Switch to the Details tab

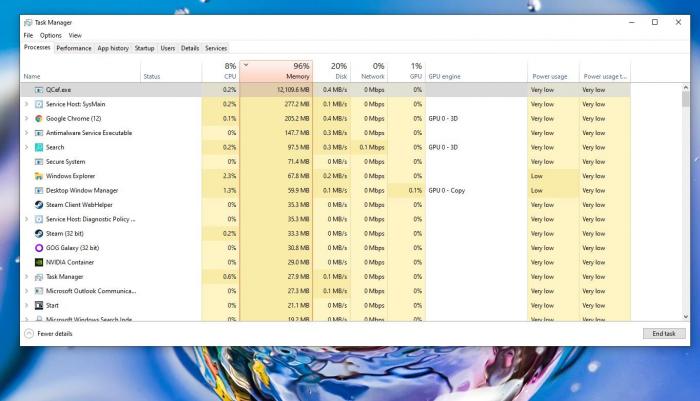tap(190, 48)
